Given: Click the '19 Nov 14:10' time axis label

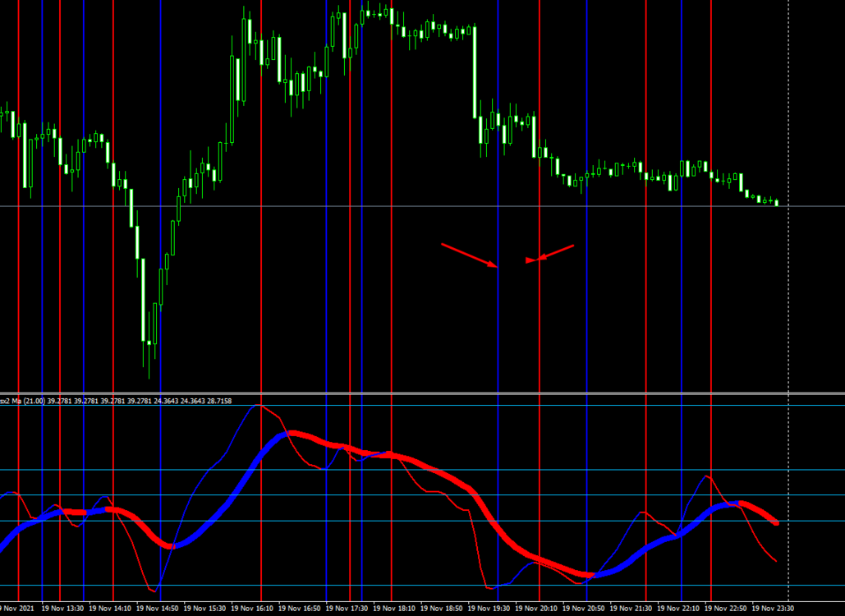Looking at the screenshot, I should pyautogui.click(x=110, y=609).
